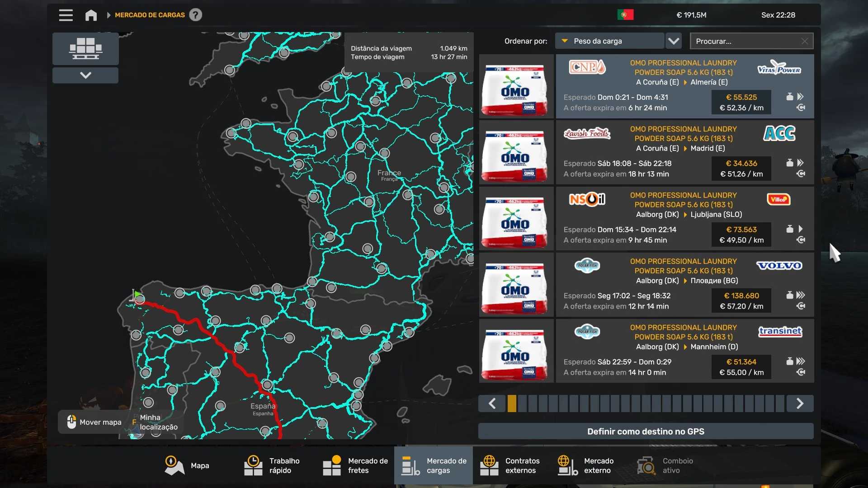
Task: Go to next page of offers
Action: click(x=800, y=404)
